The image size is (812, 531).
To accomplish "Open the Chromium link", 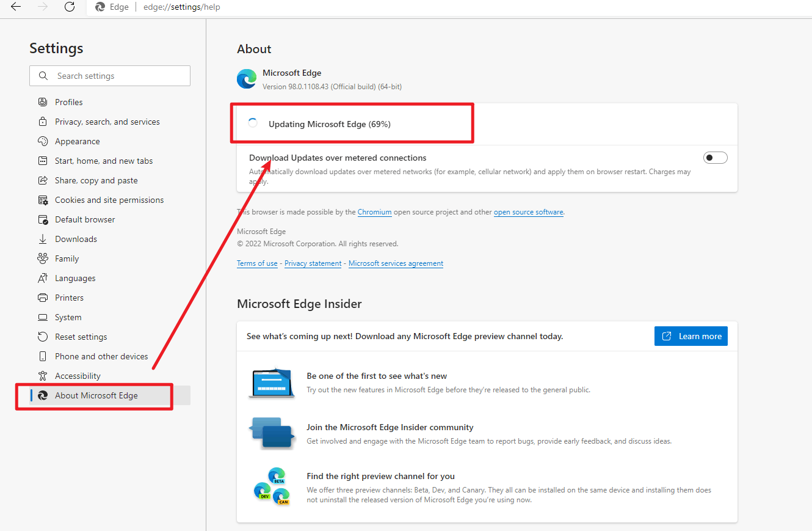I will [375, 212].
